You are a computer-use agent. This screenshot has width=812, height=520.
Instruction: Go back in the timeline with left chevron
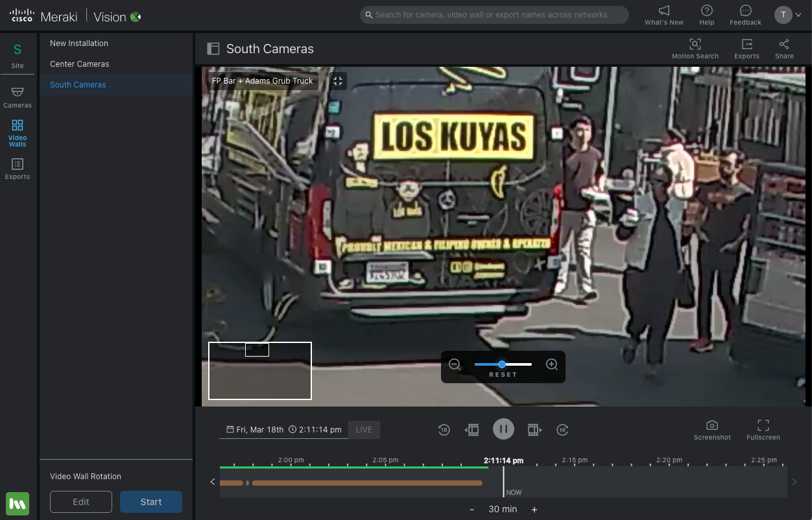pos(212,482)
